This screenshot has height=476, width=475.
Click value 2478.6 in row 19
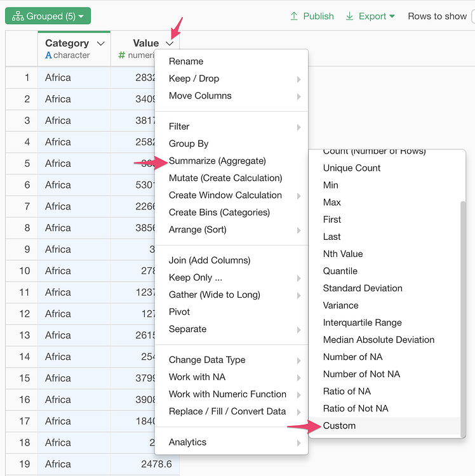(x=156, y=464)
